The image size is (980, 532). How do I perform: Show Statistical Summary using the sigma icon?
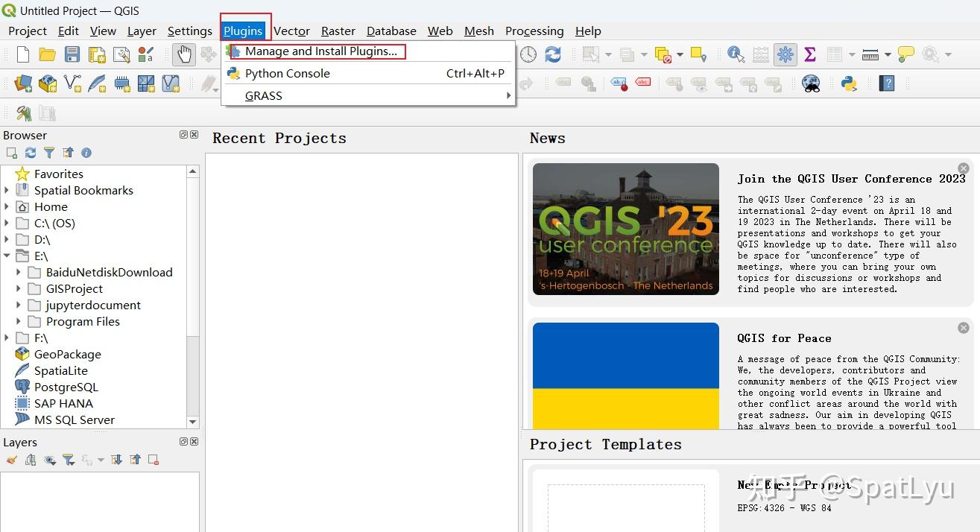[x=810, y=54]
